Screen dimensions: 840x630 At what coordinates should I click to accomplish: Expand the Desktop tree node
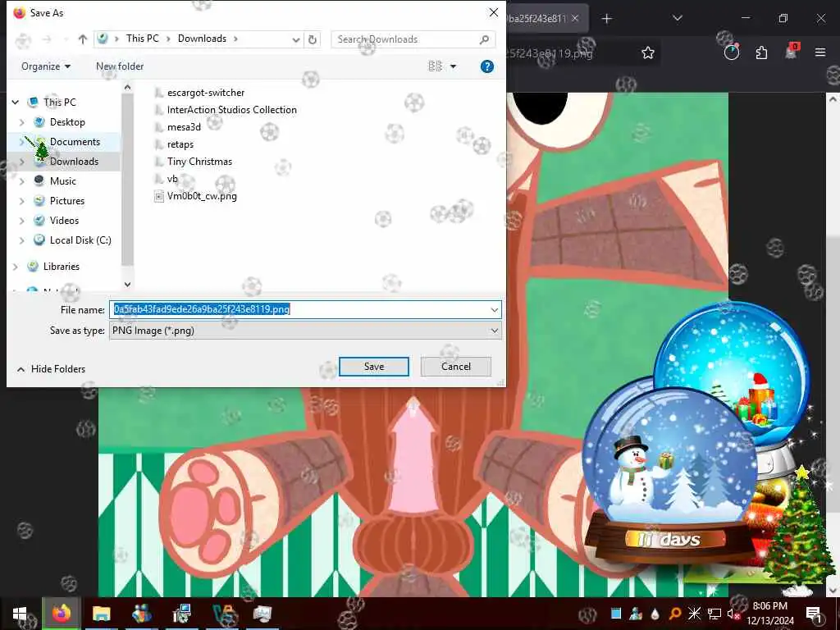[22, 122]
